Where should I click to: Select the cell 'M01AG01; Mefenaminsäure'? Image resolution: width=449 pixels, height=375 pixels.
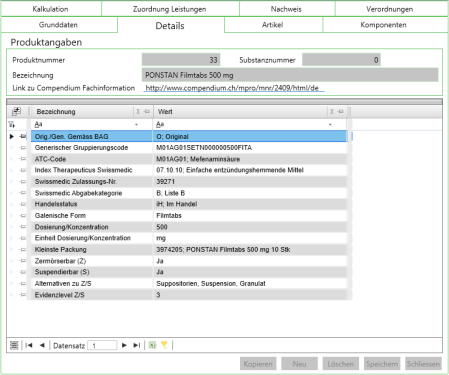[x=250, y=159]
